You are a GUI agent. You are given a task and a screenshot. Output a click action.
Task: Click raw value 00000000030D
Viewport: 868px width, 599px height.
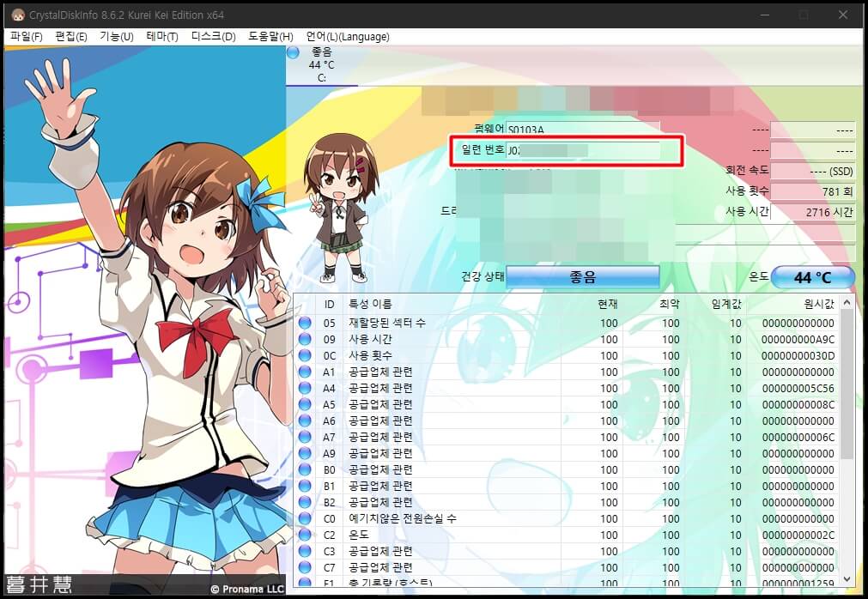click(x=798, y=355)
